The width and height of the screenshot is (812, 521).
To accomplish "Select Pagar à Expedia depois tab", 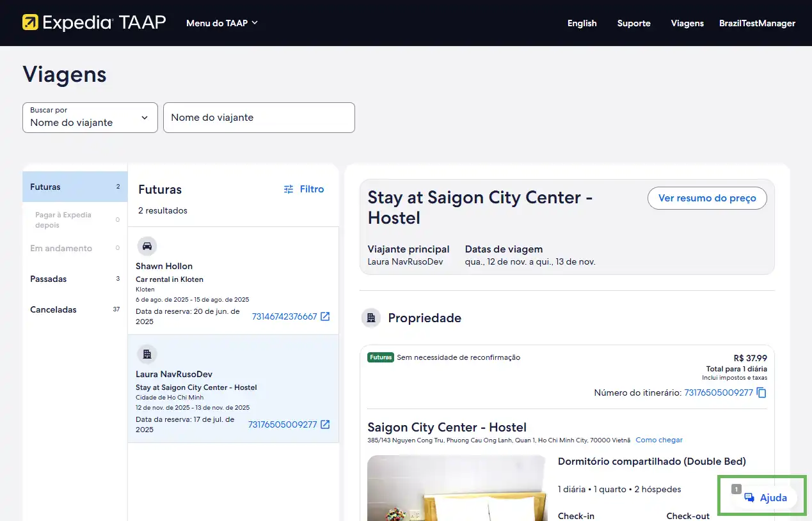I will pyautogui.click(x=75, y=220).
